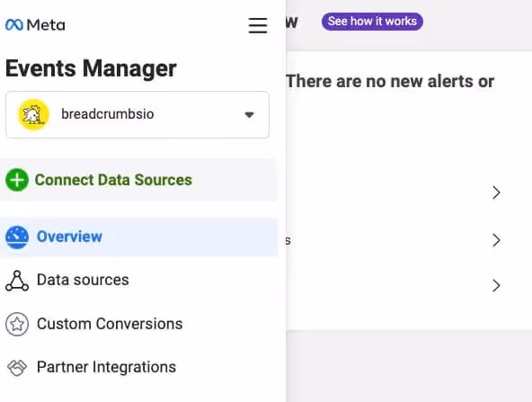Click the green plus icon

17,180
